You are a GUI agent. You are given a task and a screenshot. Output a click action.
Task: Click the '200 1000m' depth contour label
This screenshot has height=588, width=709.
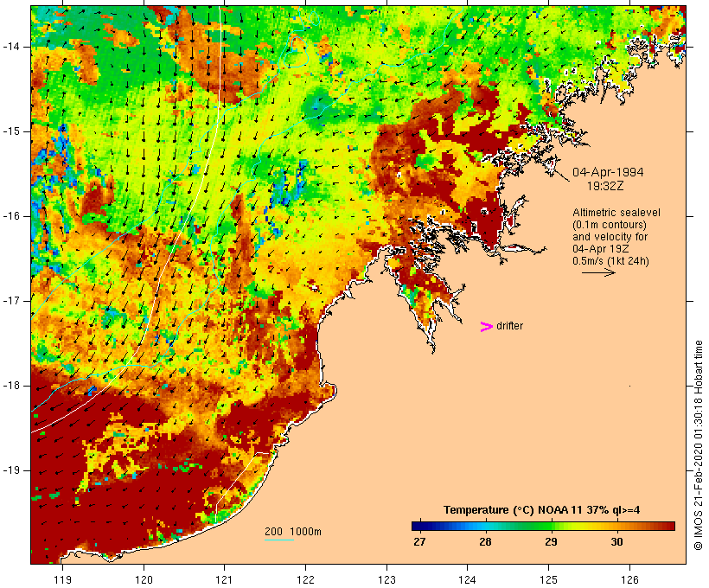(293, 532)
